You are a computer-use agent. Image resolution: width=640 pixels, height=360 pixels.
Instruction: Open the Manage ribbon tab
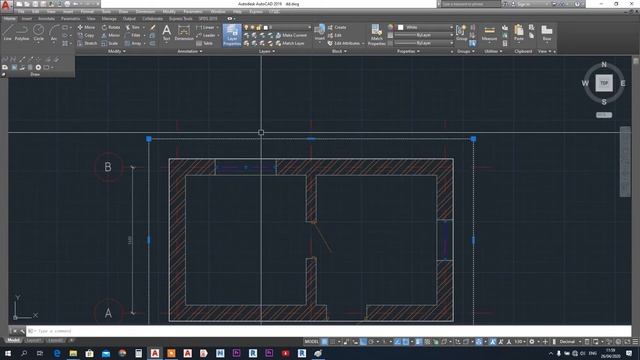(x=109, y=18)
